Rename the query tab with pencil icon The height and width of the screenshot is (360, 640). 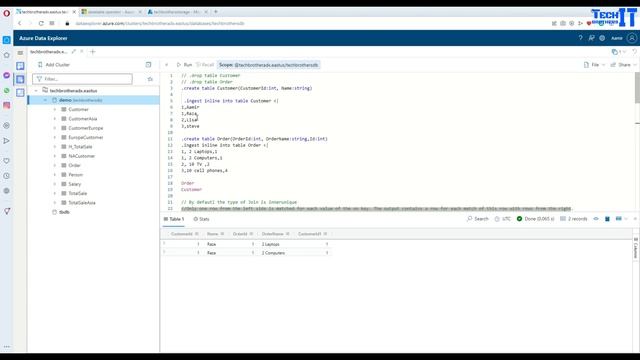point(73,52)
